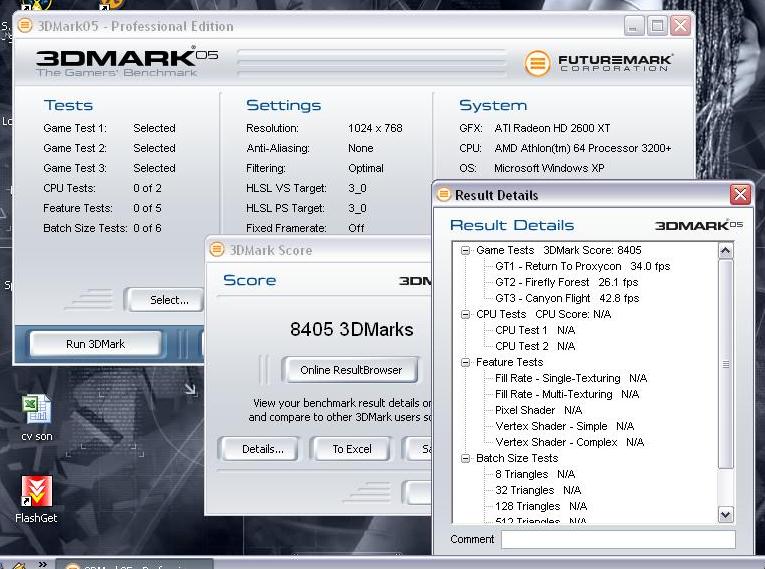Click the Details... button in Score window
The width and height of the screenshot is (765, 569).
260,449
